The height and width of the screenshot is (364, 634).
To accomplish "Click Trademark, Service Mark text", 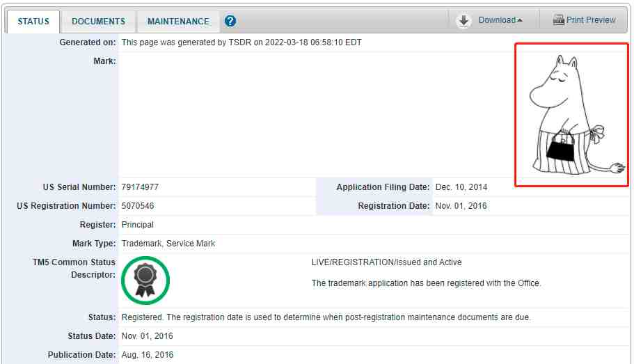I will (168, 244).
